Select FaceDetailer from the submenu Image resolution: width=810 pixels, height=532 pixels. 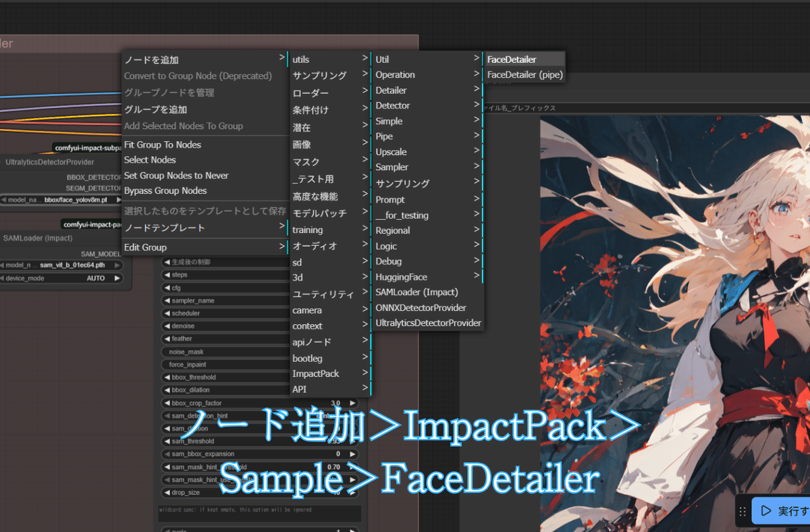(523, 59)
